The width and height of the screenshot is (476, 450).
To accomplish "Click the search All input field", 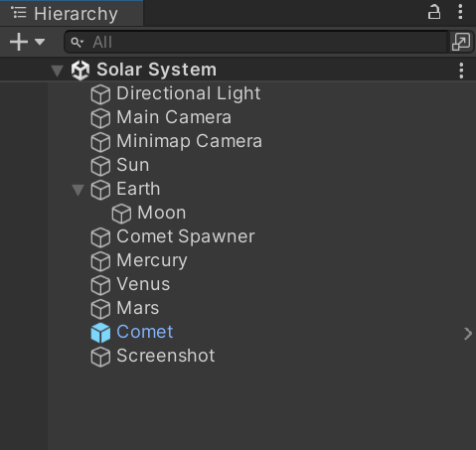I will 255,42.
